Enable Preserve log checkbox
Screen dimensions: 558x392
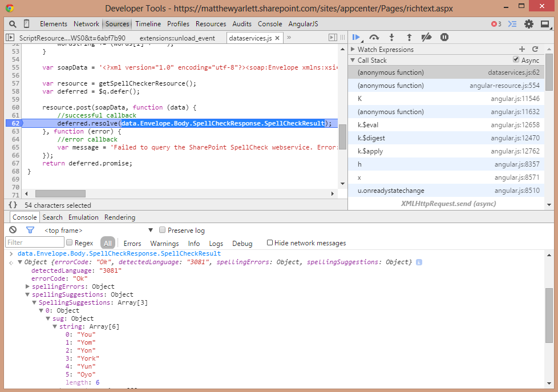point(163,230)
